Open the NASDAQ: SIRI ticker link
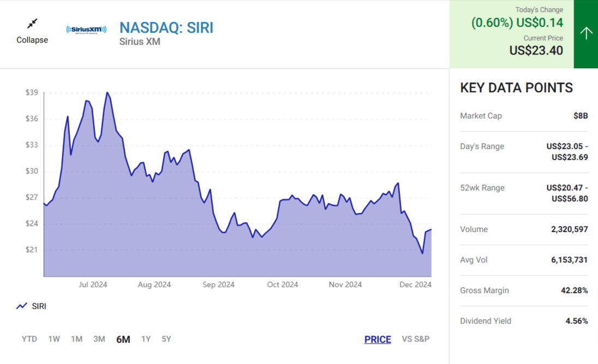 tap(166, 27)
